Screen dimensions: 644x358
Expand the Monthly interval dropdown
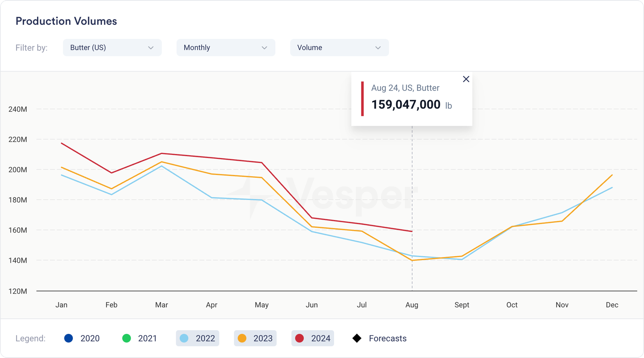tap(225, 47)
